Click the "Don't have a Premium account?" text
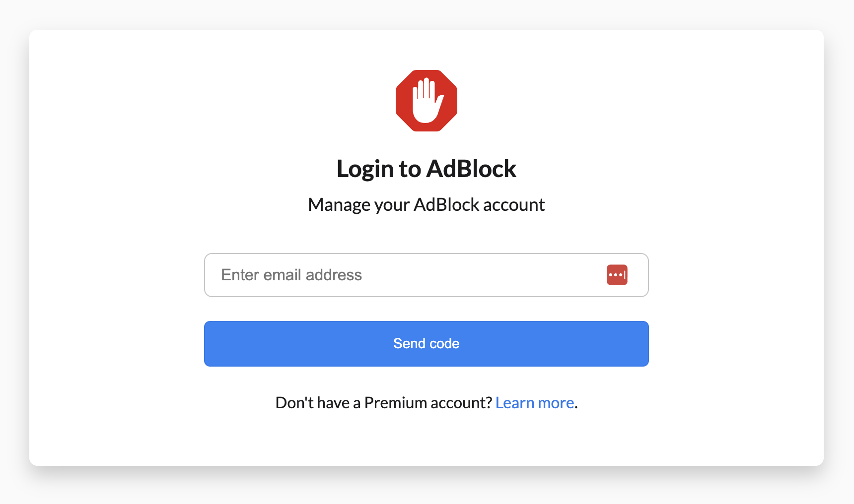Image resolution: width=854 pixels, height=504 pixels. pos(383,403)
